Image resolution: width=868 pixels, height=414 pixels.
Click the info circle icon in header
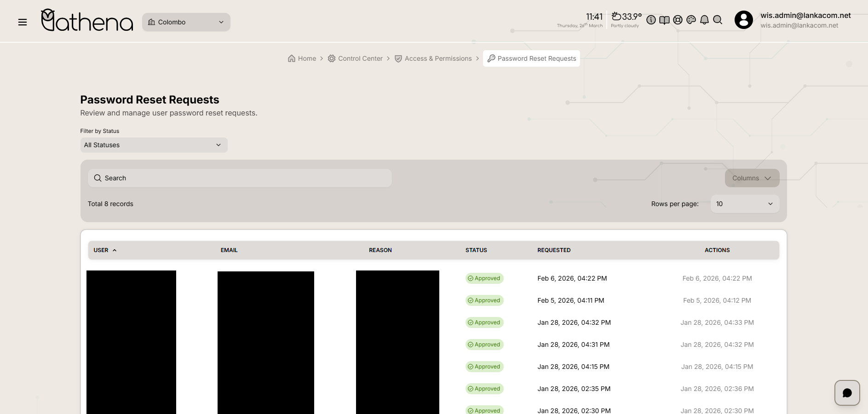pos(651,20)
